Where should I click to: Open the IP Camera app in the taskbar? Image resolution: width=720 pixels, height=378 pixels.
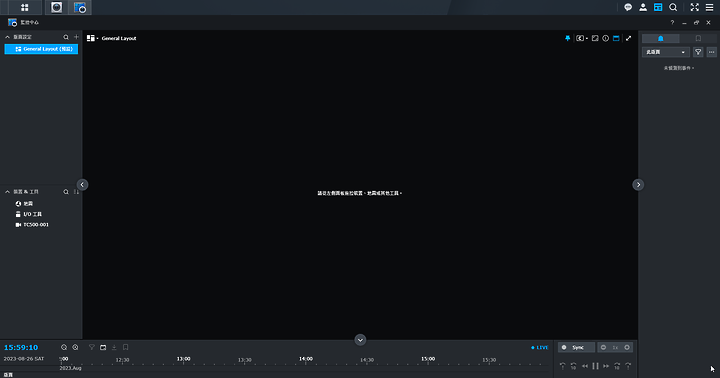click(56, 7)
